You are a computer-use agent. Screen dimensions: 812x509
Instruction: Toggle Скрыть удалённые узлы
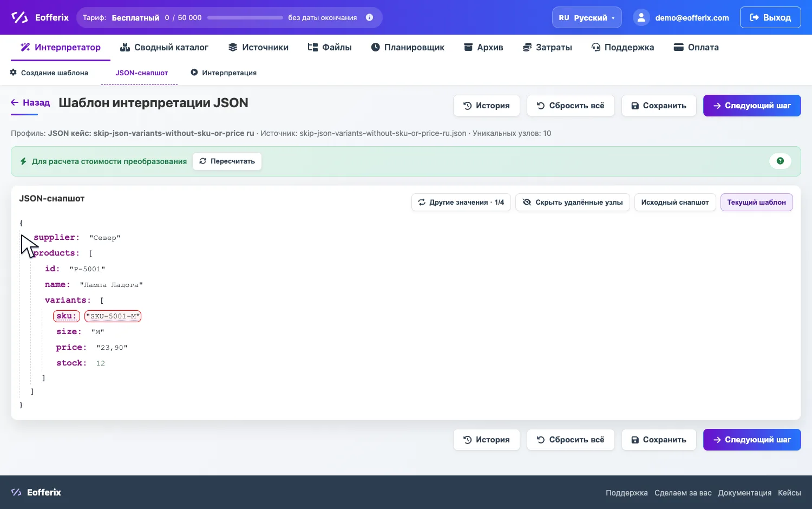[x=573, y=203]
